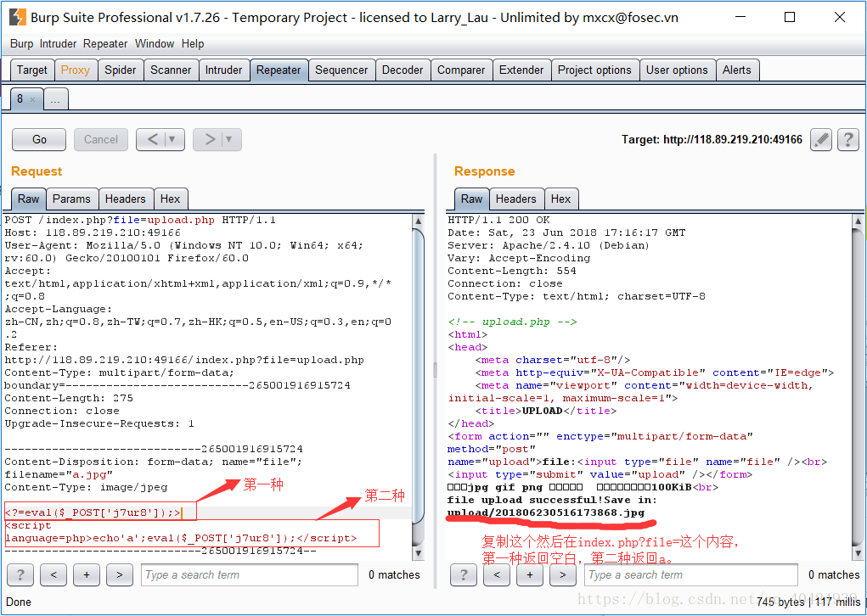This screenshot has width=867, height=616.
Task: Click the 'Content-Type: image/jpeg' request line
Action: coord(86,487)
